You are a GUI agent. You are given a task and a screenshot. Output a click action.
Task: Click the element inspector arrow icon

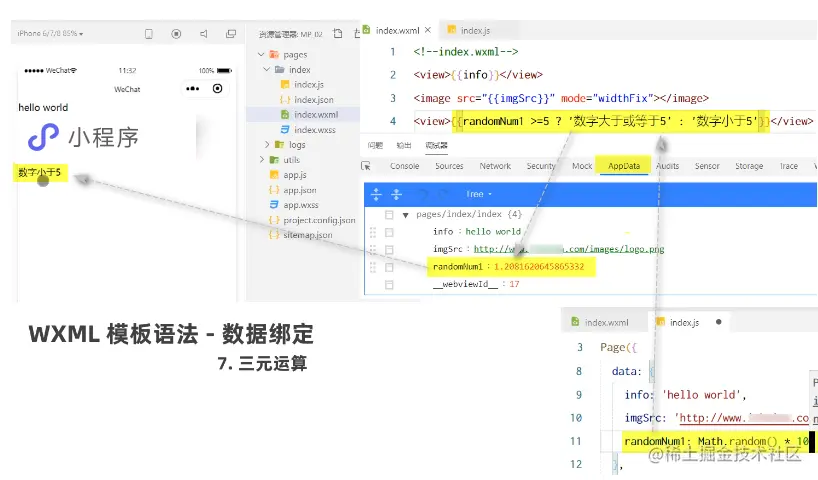coord(366,166)
